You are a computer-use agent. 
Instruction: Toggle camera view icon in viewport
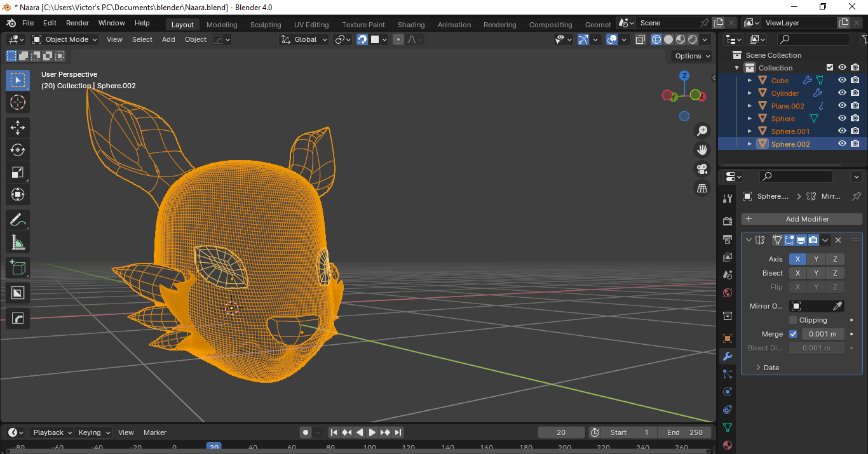[x=702, y=169]
